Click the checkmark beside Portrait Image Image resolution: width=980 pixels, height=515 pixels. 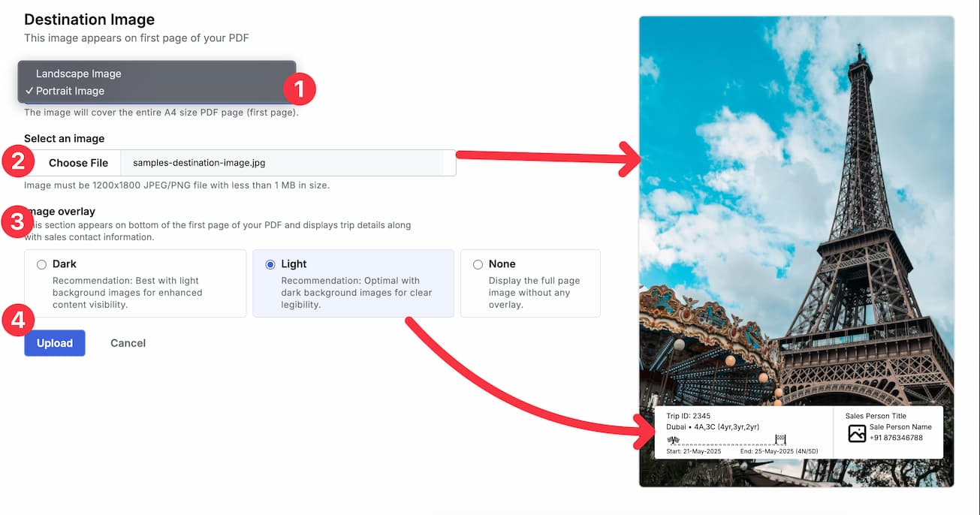coord(29,90)
